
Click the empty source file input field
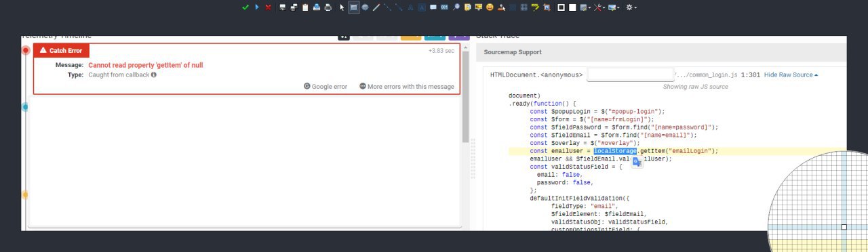pos(630,75)
